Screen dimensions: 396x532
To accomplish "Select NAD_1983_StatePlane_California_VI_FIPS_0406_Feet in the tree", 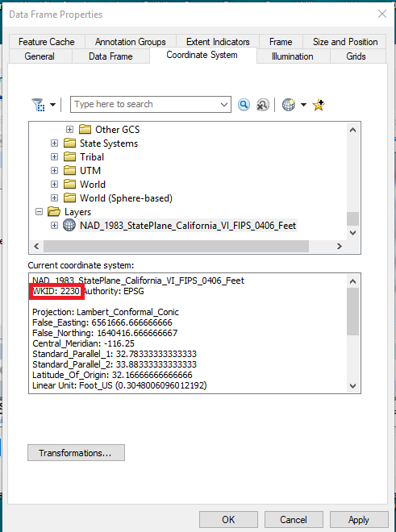I will pyautogui.click(x=188, y=225).
